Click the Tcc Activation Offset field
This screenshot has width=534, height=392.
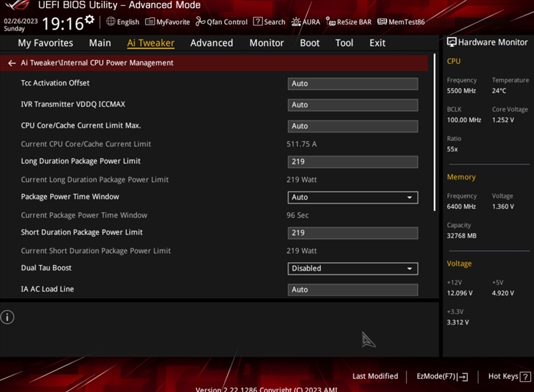pyautogui.click(x=353, y=83)
